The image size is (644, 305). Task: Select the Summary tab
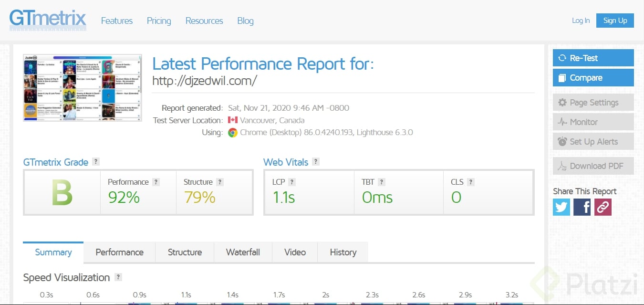(x=53, y=252)
